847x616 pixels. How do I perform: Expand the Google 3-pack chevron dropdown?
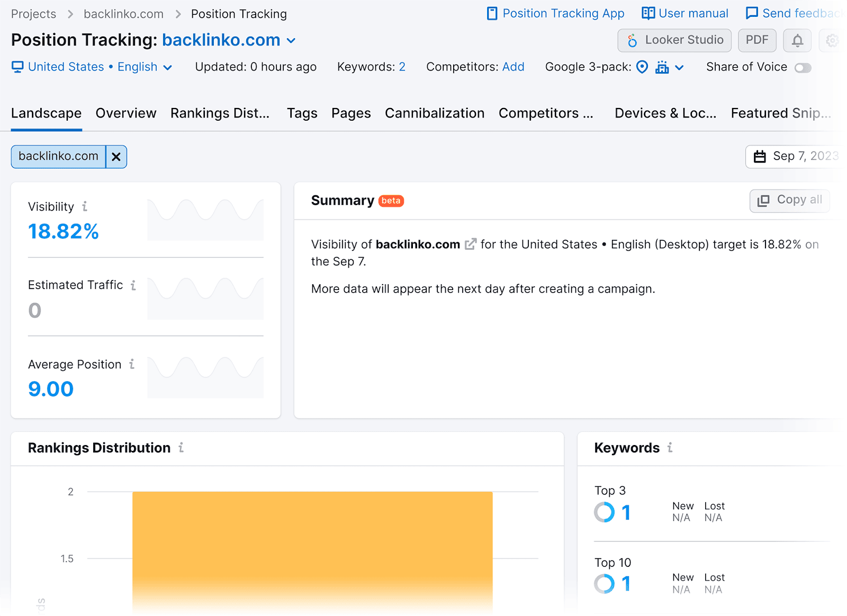680,67
